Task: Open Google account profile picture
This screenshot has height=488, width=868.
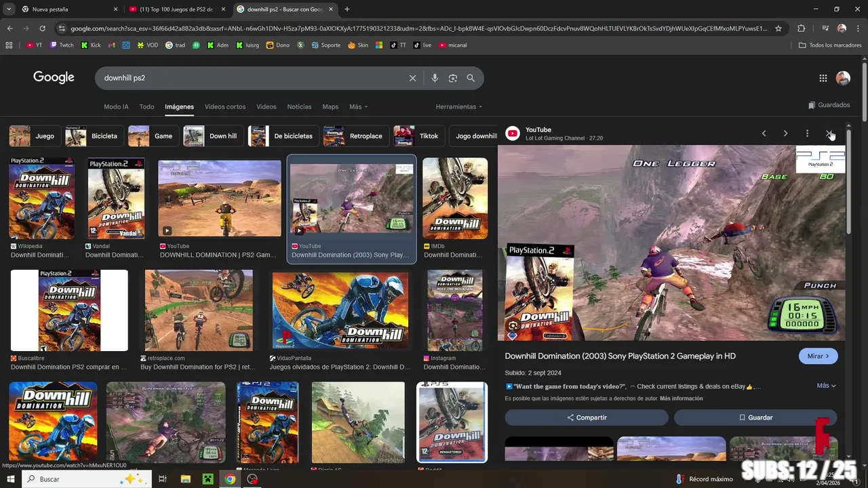Action: [843, 78]
